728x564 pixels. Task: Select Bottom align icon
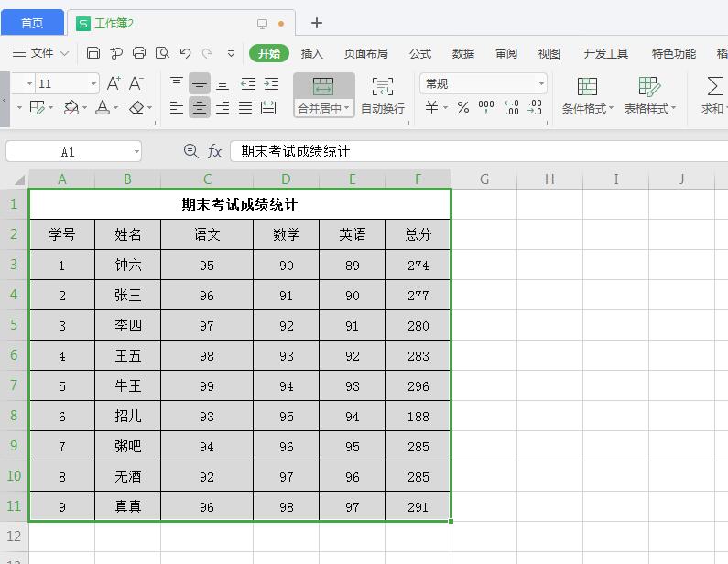(223, 84)
